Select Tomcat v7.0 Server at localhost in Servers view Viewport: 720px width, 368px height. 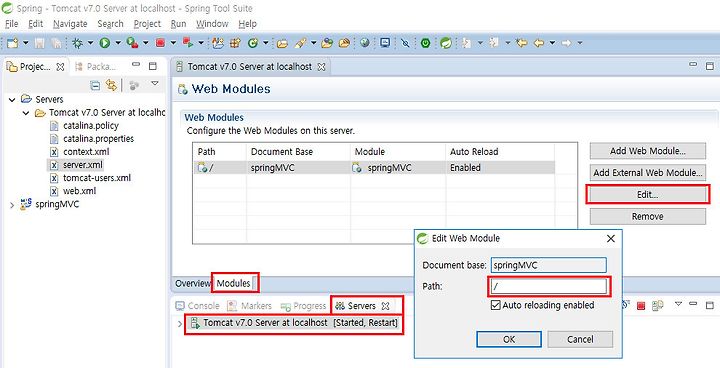coord(294,323)
